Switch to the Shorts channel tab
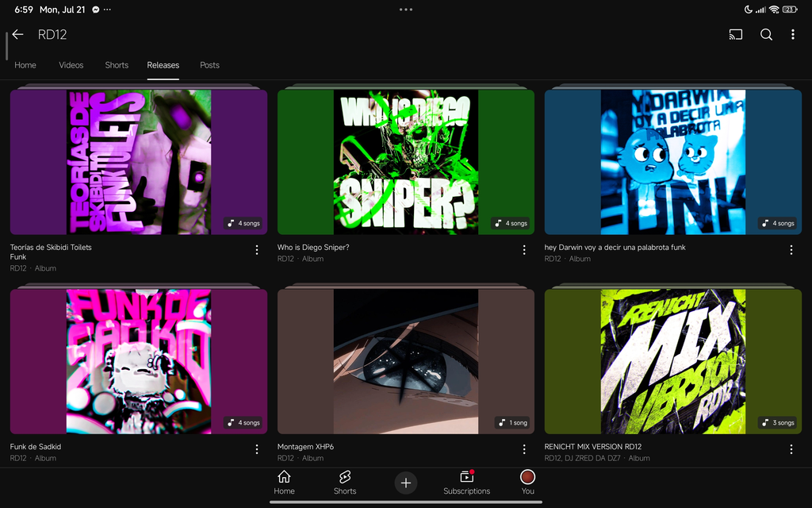 point(117,65)
